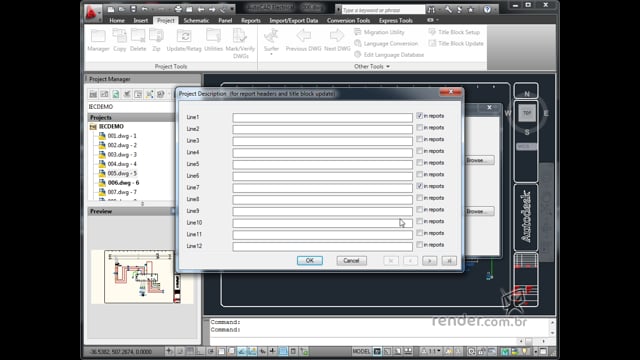Screen dimensions: 640x360
Task: Switch to the Insert ribbon tab
Action: [x=141, y=20]
